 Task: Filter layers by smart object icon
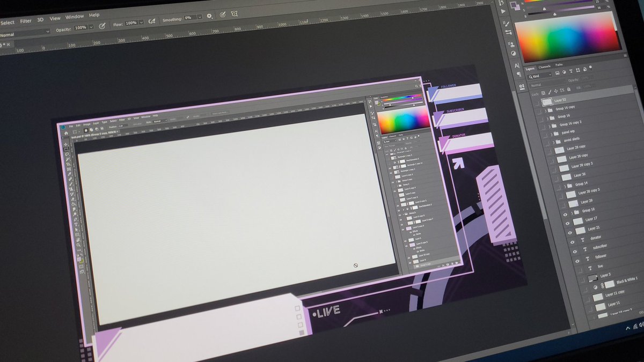585,69
